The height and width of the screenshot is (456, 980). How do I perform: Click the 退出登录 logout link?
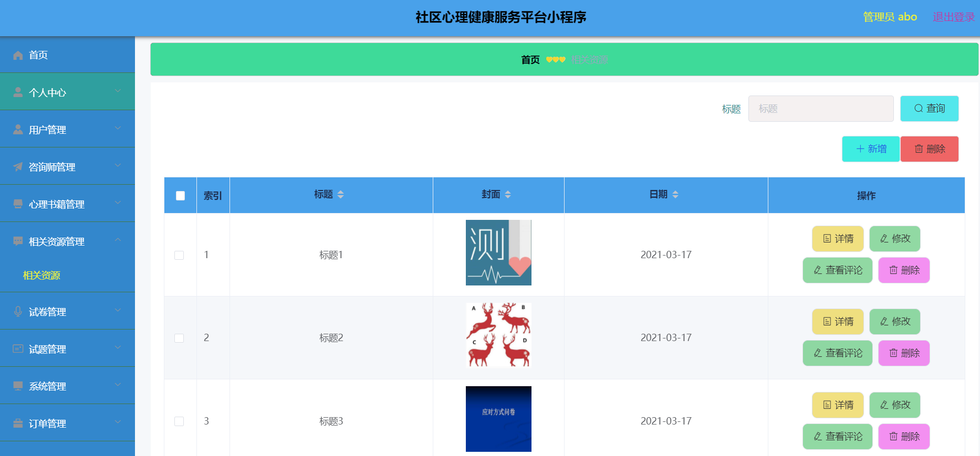(953, 17)
